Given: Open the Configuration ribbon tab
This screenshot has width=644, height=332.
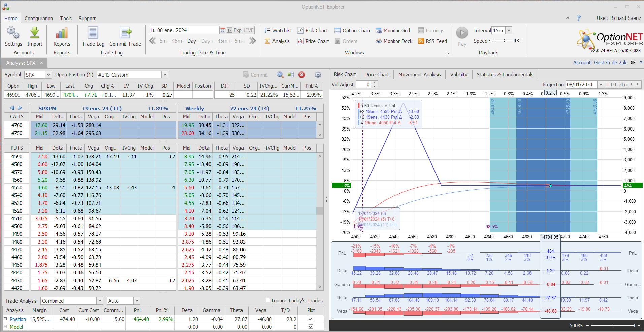Looking at the screenshot, I should 38,19.
